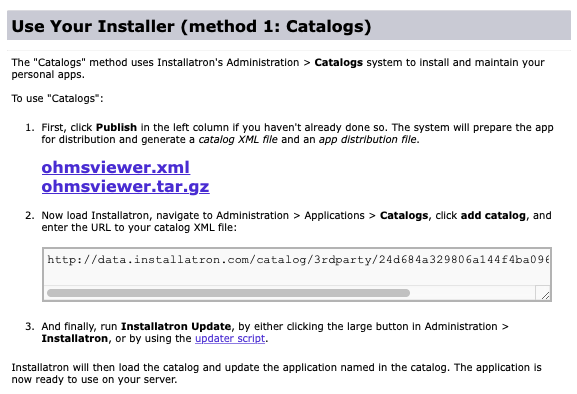The width and height of the screenshot is (577, 394).
Task: Click the http://data.installatron.com URL text
Action: pos(298,260)
